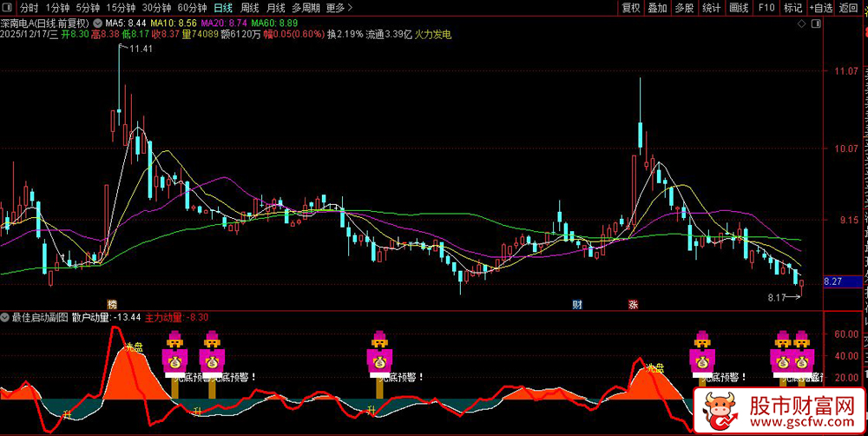
Task: Open the dropdown arrow beside 深南电A title
Action: coord(99,23)
